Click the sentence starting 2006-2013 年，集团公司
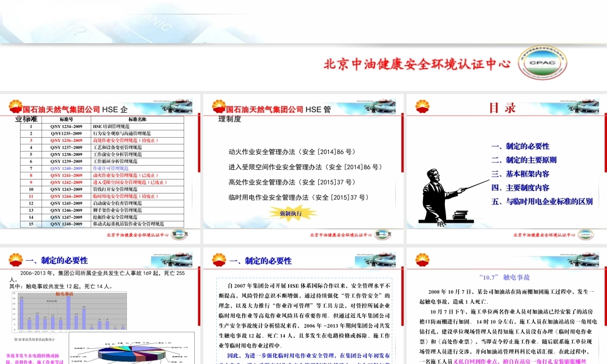607x364 pixels. point(97,276)
